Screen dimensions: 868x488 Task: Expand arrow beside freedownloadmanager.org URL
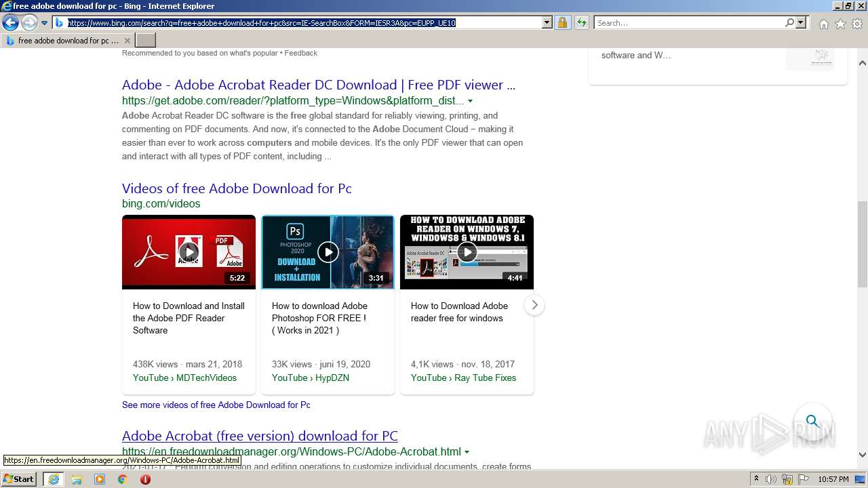(467, 452)
